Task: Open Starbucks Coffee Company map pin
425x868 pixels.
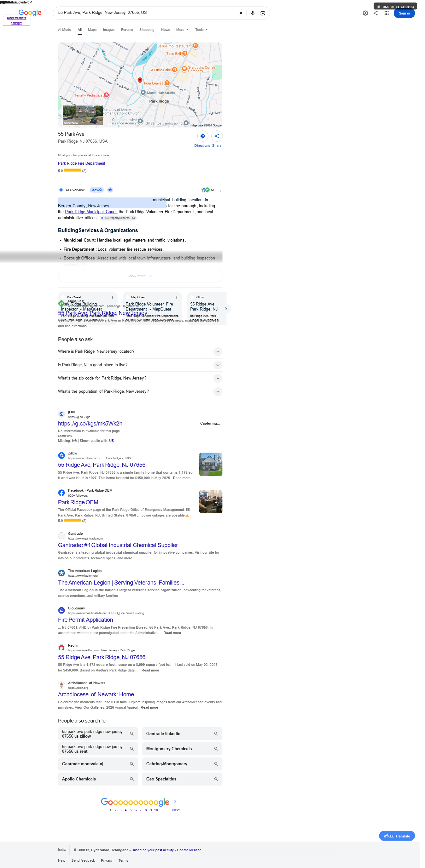Action: coord(184,69)
